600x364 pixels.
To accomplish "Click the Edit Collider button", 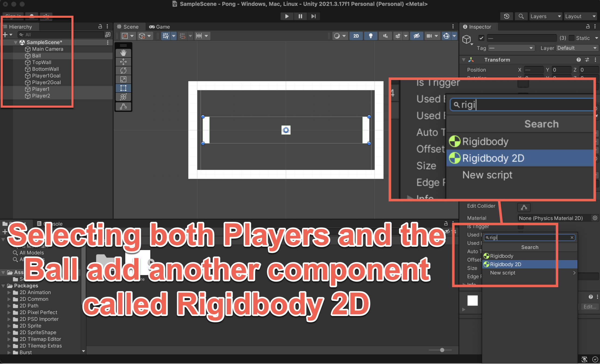I will pos(524,207).
